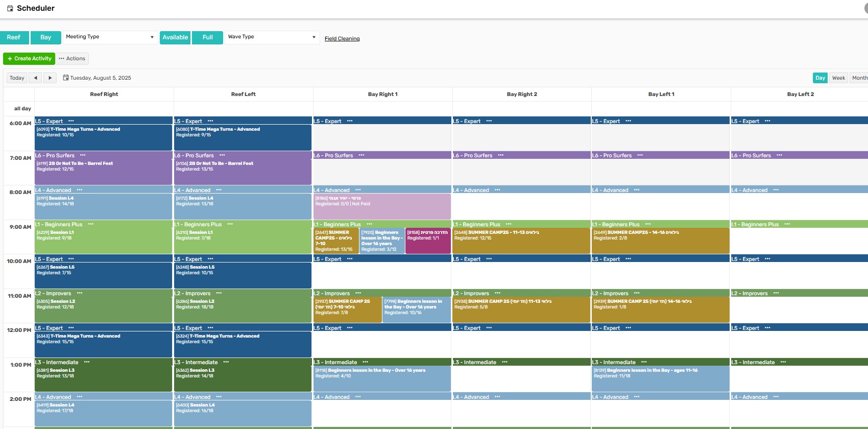
Task: Open the [6267] Session L5 event
Action: 103,275
